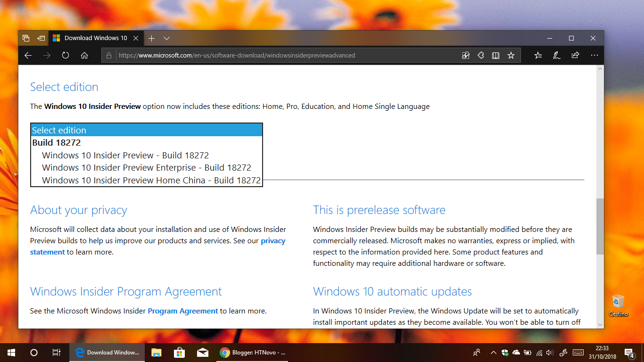
Task: Open the People icon in taskbar
Action: [x=477, y=353]
